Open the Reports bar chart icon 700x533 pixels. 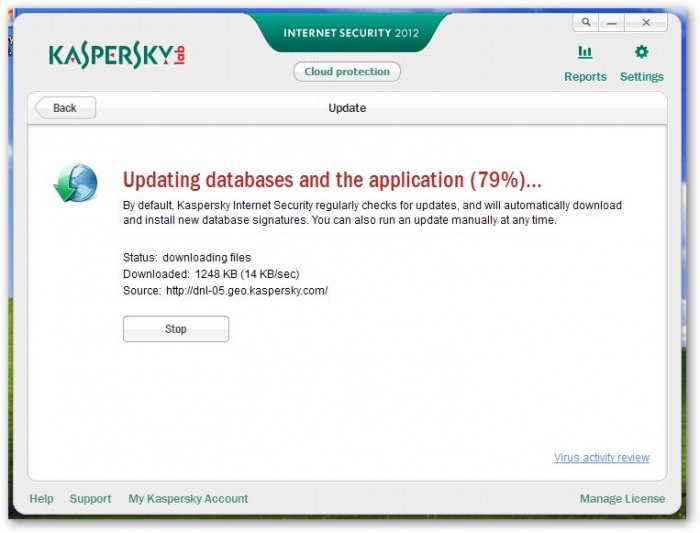(x=585, y=53)
